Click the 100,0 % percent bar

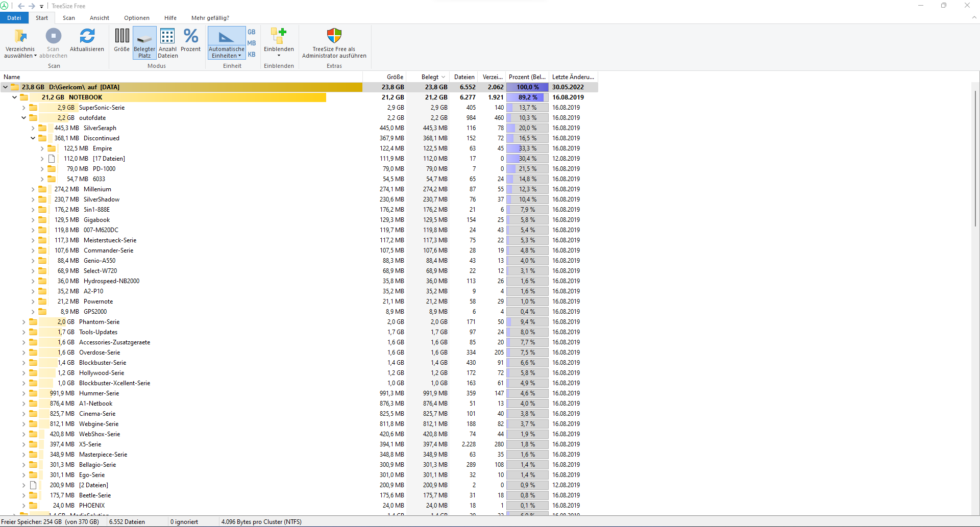[x=527, y=87]
